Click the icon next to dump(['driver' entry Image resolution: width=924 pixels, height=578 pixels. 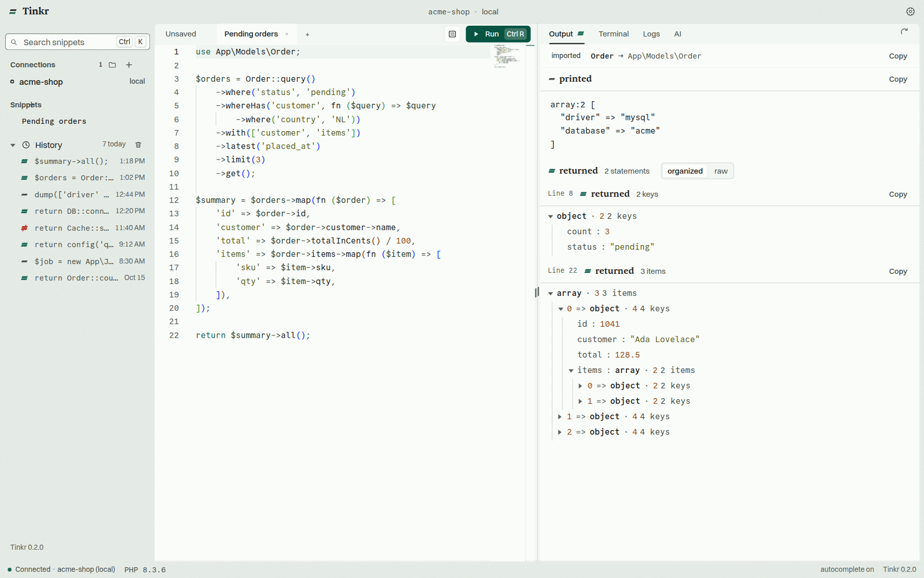24,195
